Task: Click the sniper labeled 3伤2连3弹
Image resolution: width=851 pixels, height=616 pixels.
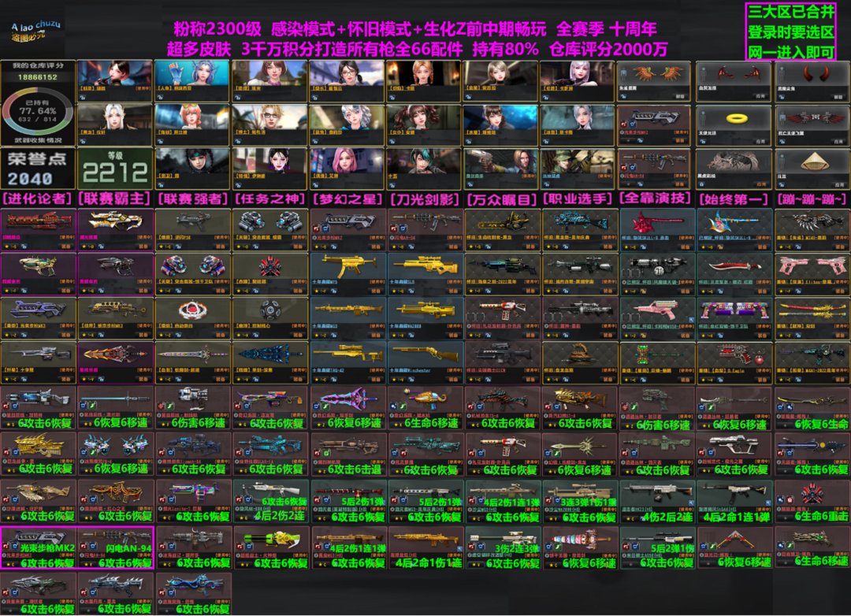Action: (x=503, y=547)
